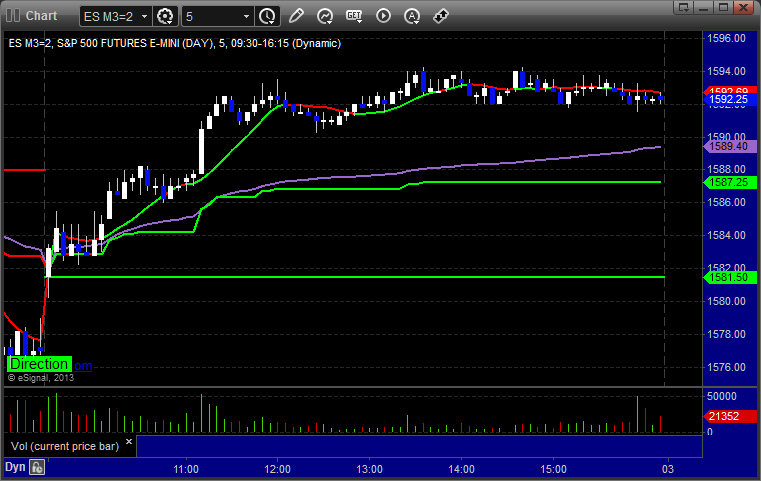
Task: Click the 1576.00 price axis label
Action: click(x=727, y=367)
